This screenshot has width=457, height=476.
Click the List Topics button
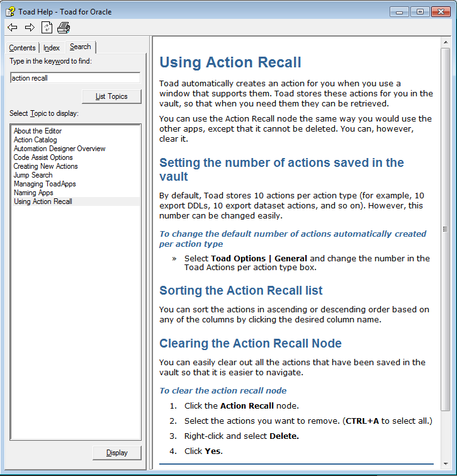point(111,96)
